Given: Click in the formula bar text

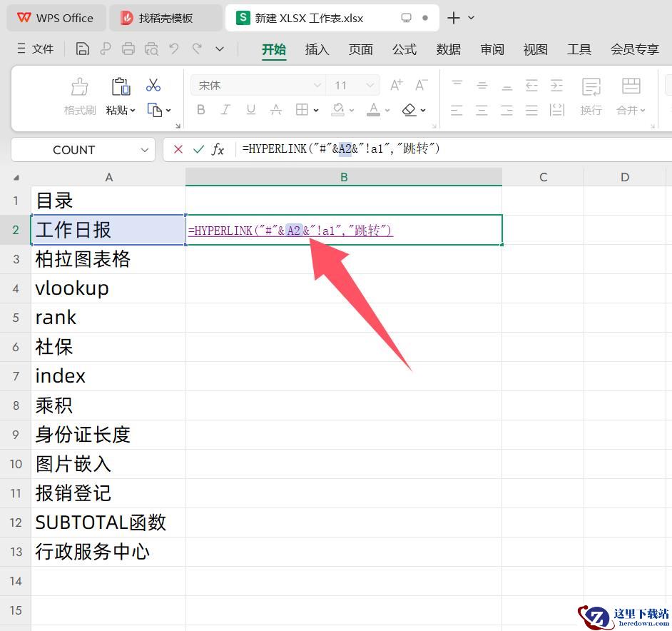Looking at the screenshot, I should (x=341, y=149).
